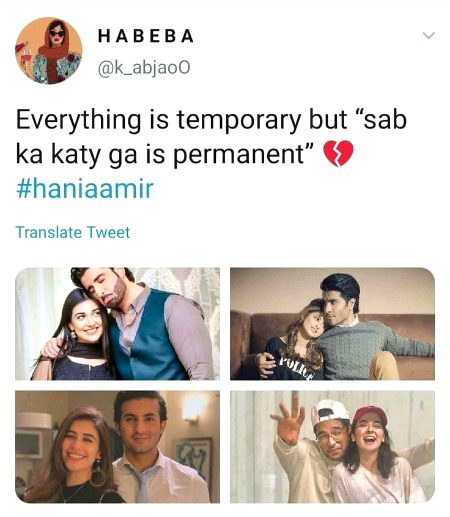Screen dimensions: 450x517
Task: Click the smiling woman with hoop earring
Action: point(75,457)
